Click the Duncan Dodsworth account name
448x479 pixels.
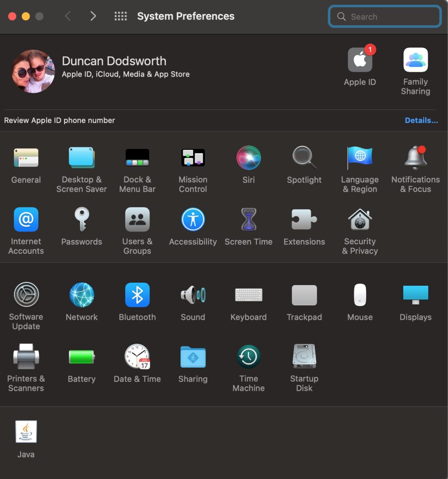tap(114, 61)
